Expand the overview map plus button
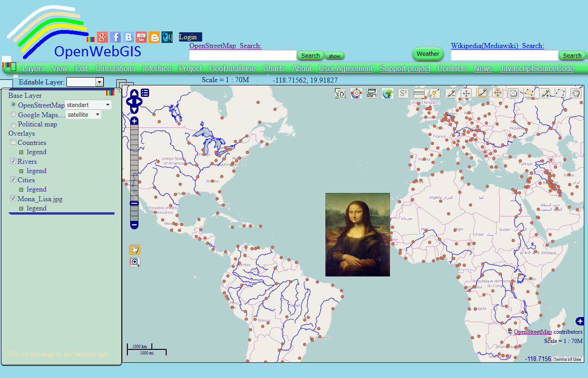Image resolution: width=588 pixels, height=378 pixels. [x=580, y=321]
